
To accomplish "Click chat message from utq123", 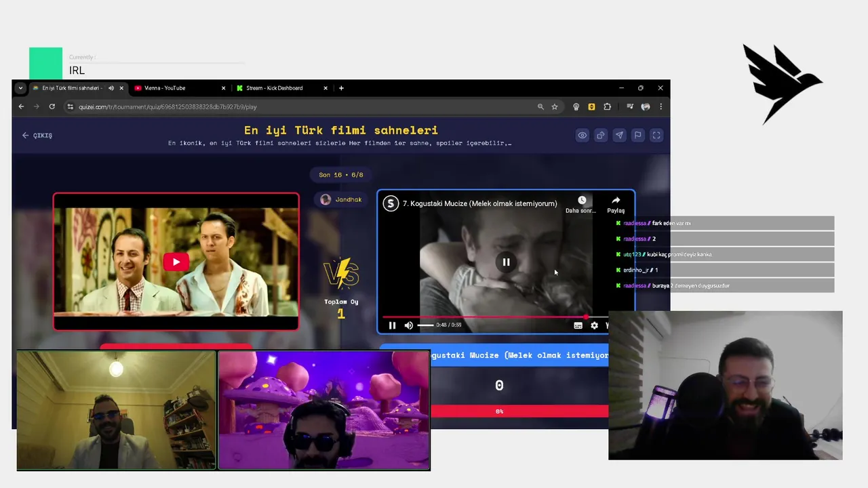I will click(723, 254).
